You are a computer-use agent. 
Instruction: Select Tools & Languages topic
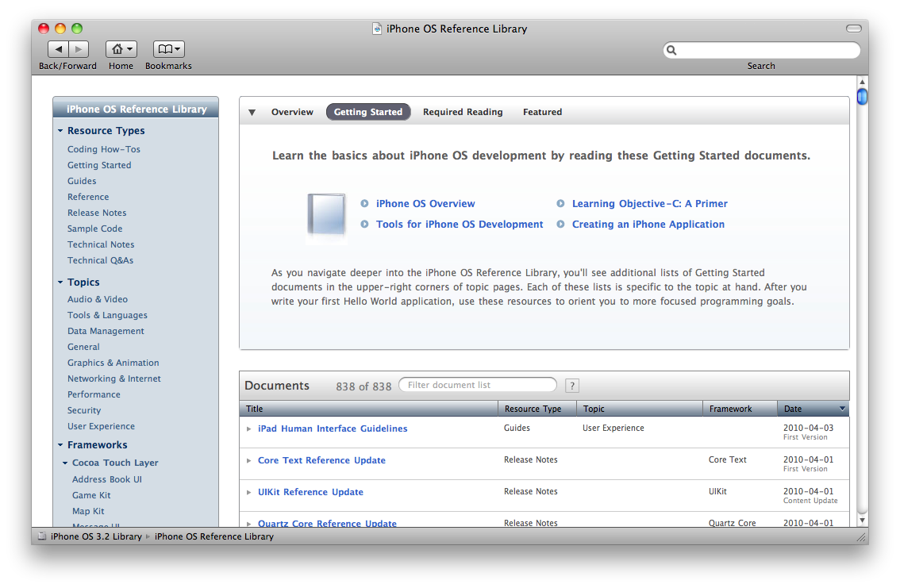107,315
